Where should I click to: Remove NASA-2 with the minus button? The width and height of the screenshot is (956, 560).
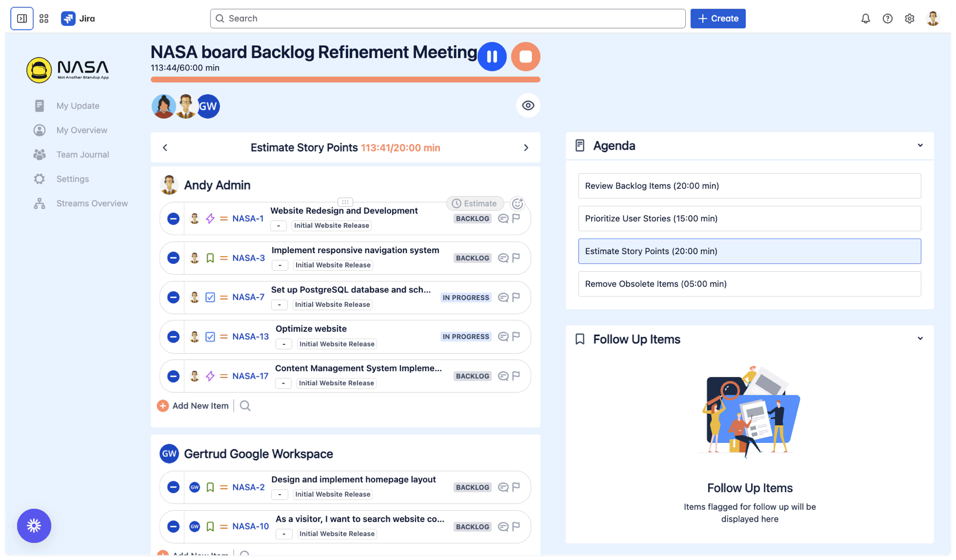coord(173,487)
